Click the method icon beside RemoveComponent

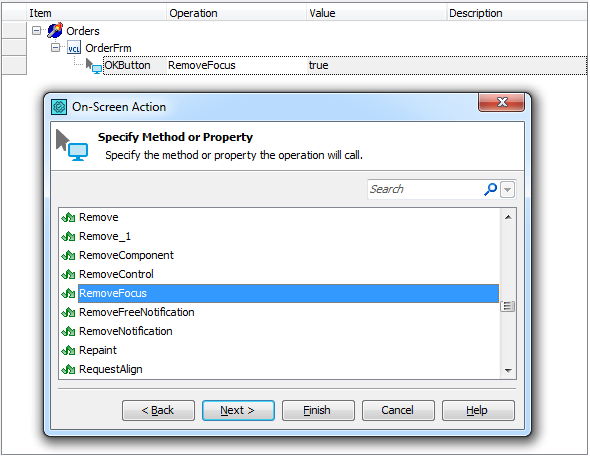pos(68,255)
